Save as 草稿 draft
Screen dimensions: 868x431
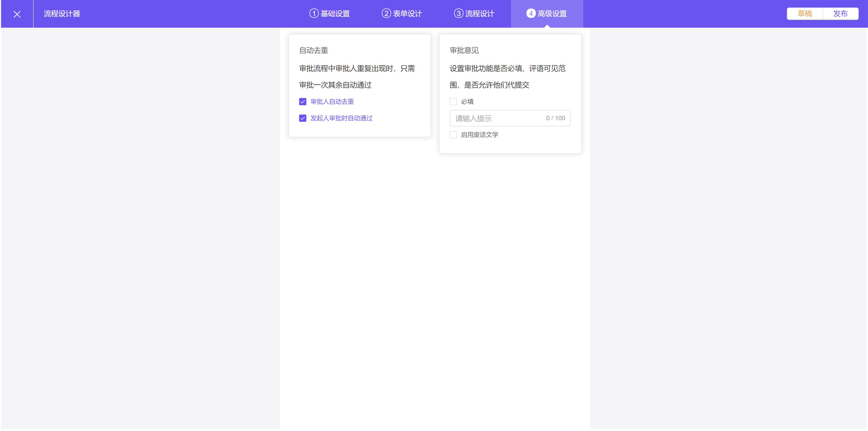pyautogui.click(x=804, y=13)
